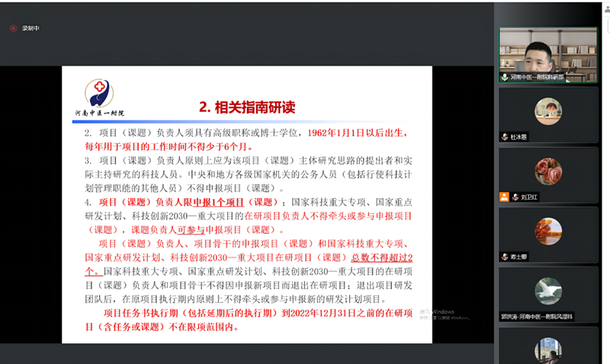Click the green active microphone icon of 河南中医一附院科研部
The image size is (610, 364).
[505, 77]
